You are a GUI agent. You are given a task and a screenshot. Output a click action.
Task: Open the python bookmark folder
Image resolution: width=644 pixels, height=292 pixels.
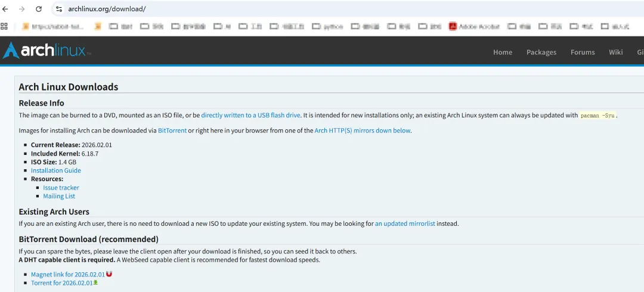[328, 26]
